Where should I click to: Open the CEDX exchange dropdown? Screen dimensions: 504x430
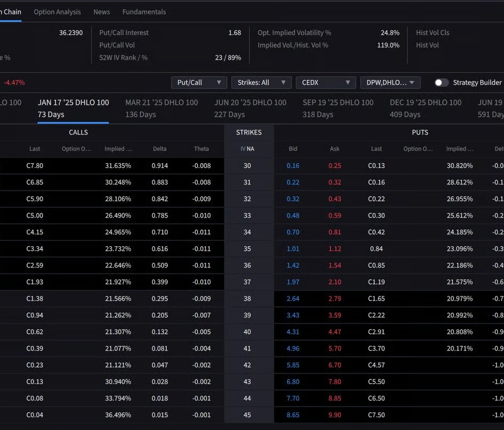pos(325,83)
